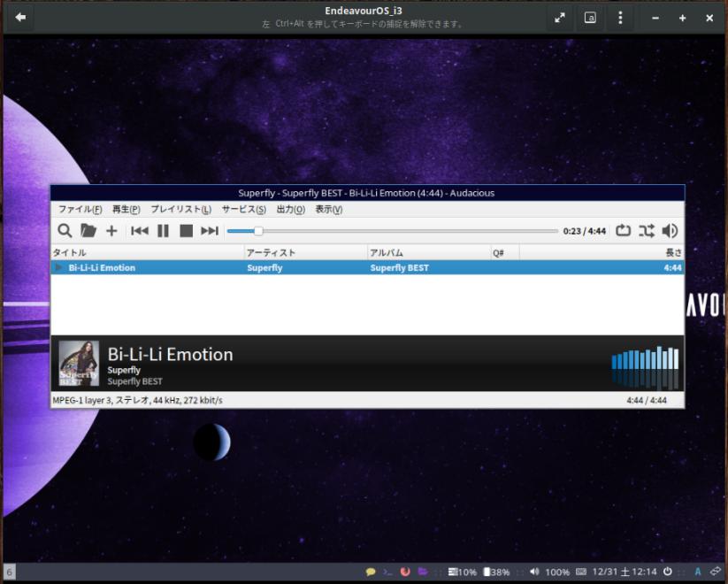Toggle fullscreen in the VM viewer header
This screenshot has height=584, width=728.
tap(560, 18)
